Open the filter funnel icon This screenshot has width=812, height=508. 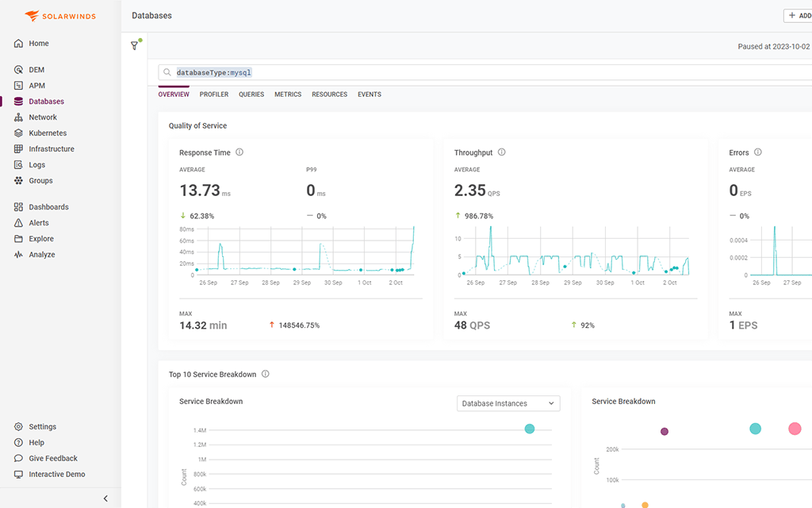coord(135,45)
